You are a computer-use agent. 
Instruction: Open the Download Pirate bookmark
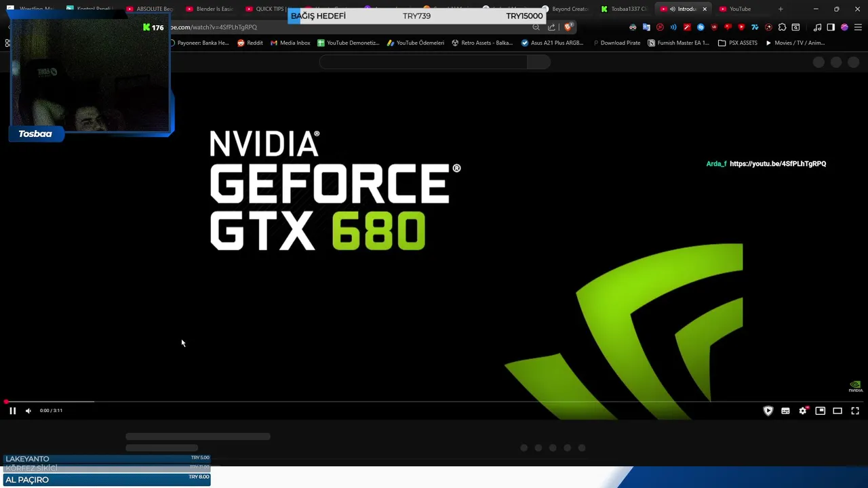pos(616,43)
